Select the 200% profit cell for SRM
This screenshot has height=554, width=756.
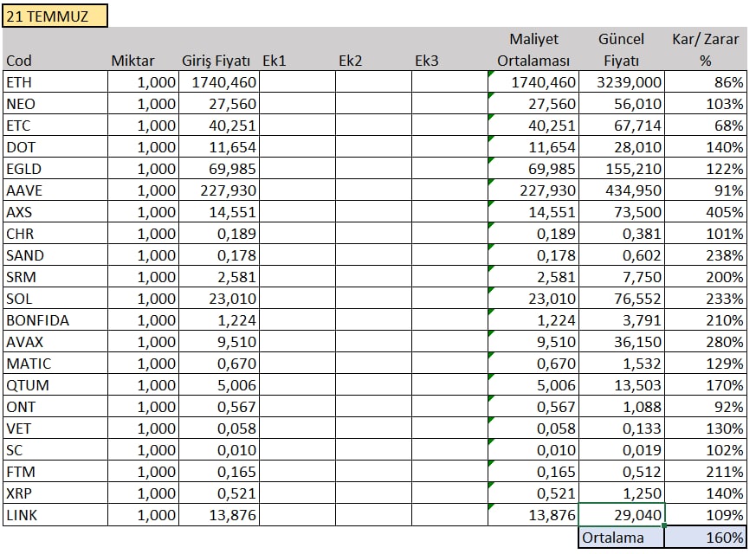coord(706,277)
